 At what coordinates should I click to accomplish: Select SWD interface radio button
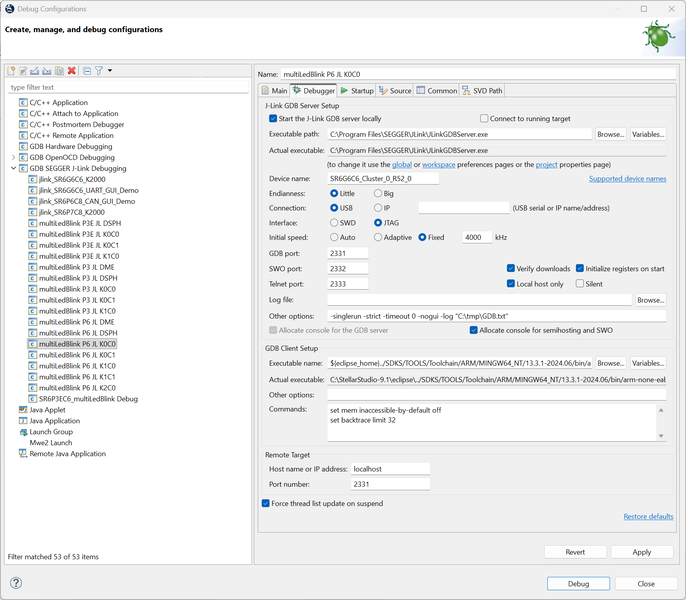334,223
